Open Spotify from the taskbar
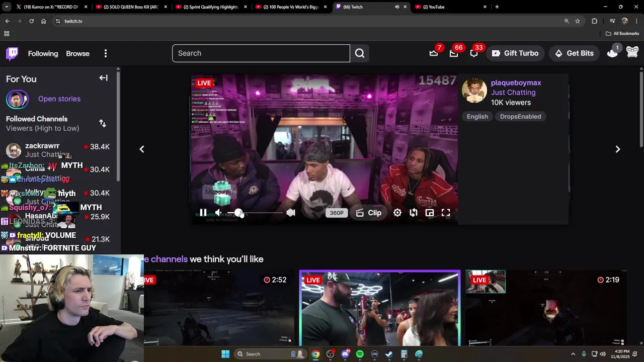The height and width of the screenshot is (362, 644). [x=360, y=354]
